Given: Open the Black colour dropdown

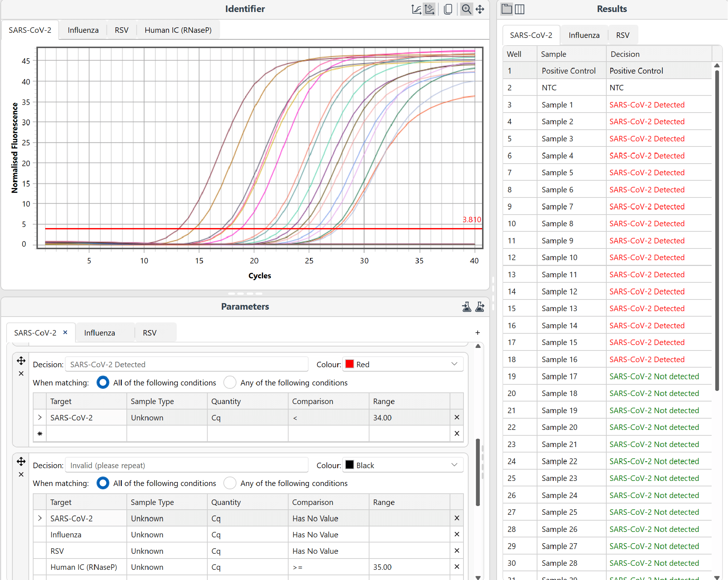Looking at the screenshot, I should pos(454,465).
